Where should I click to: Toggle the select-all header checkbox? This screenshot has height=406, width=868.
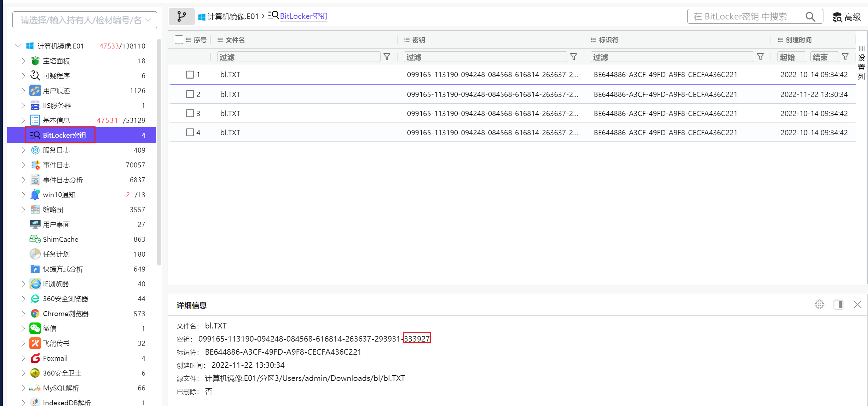(x=179, y=40)
